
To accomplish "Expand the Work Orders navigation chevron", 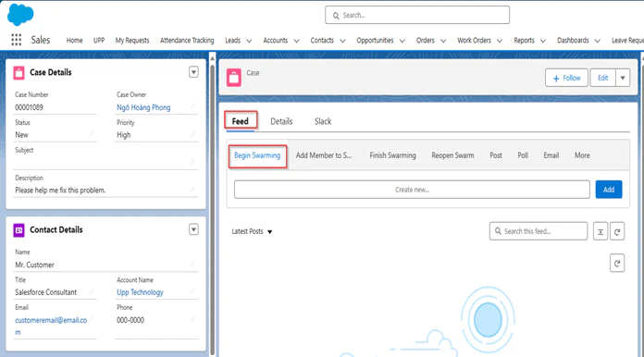I will pyautogui.click(x=500, y=41).
